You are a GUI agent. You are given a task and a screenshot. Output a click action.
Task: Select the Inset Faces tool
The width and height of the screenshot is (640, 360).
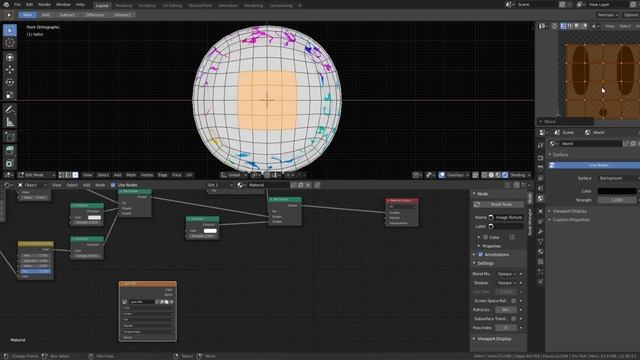10,164
